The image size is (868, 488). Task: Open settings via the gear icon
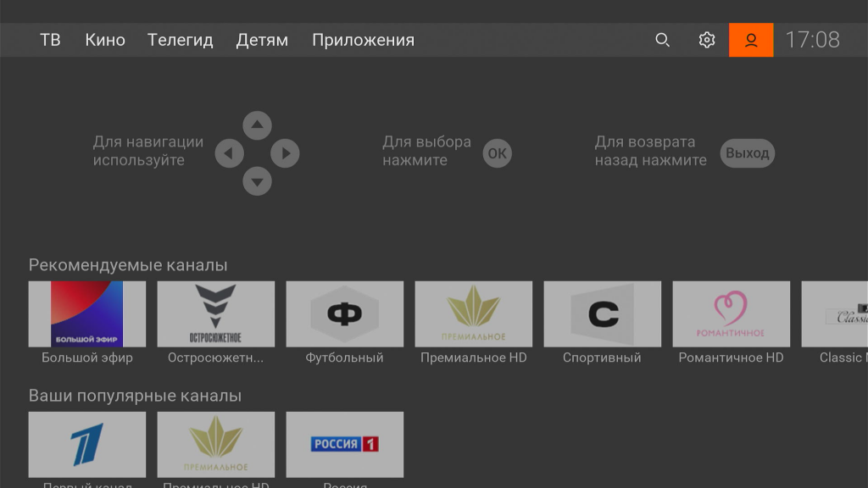707,40
